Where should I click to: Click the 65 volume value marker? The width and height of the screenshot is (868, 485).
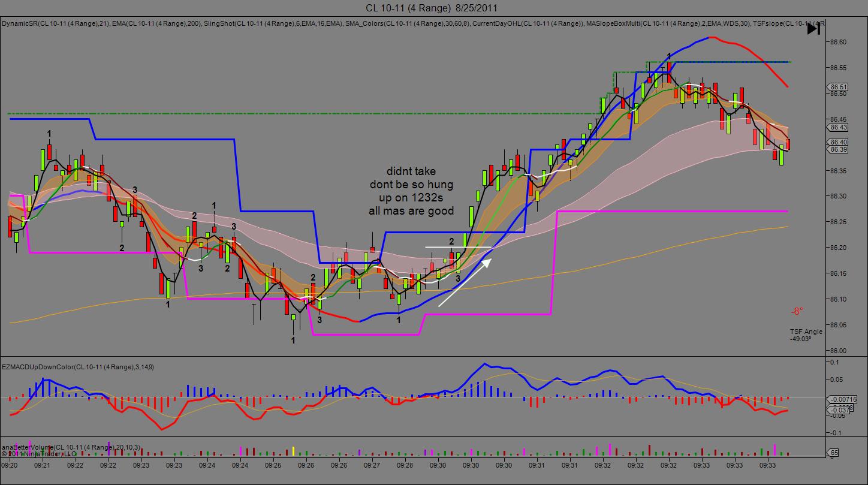coord(834,453)
